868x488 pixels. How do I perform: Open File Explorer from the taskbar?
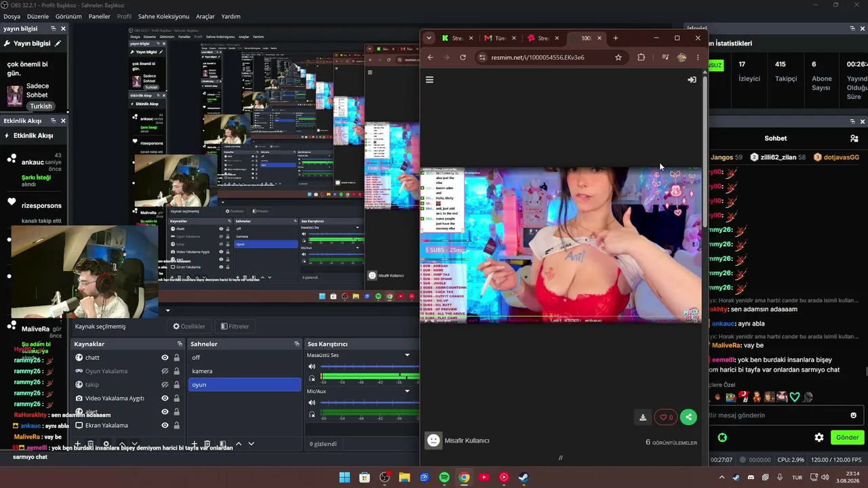tap(404, 477)
